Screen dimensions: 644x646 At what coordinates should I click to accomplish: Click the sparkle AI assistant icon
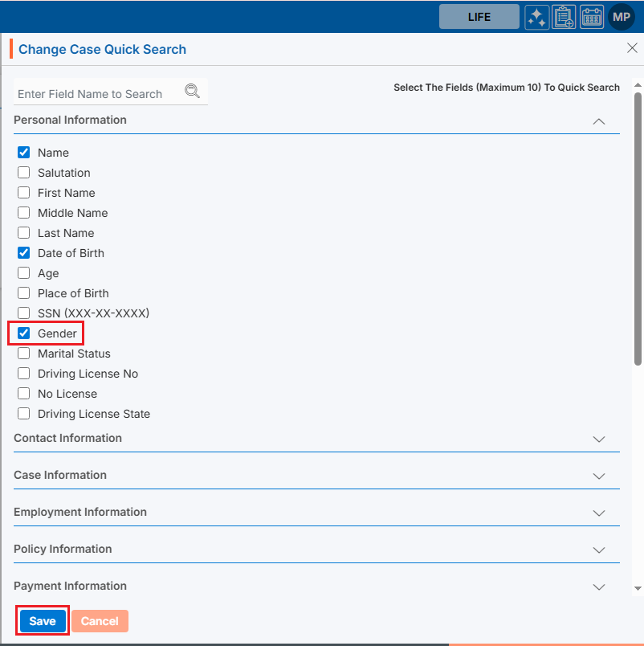coord(537,17)
